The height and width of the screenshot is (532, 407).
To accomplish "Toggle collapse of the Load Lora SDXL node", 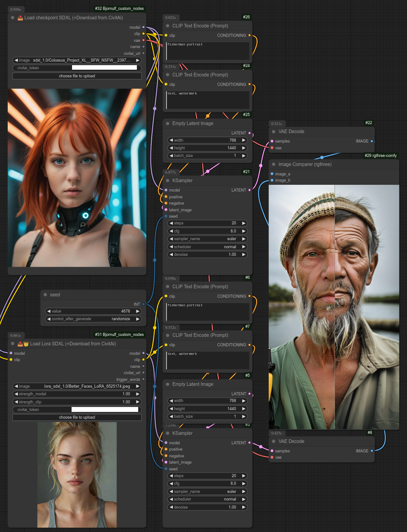I will pyautogui.click(x=13, y=344).
